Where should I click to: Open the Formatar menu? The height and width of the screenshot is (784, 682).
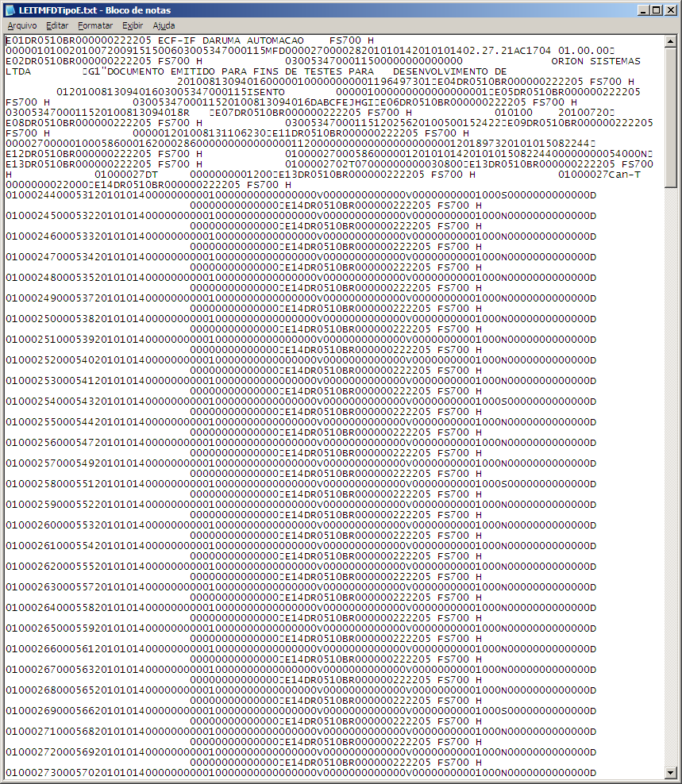pos(95,25)
